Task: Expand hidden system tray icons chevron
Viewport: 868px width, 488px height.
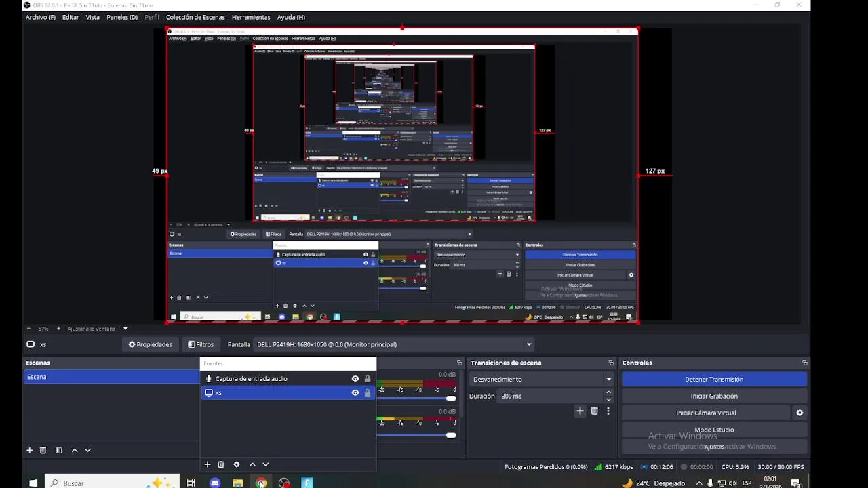Action: pyautogui.click(x=699, y=483)
